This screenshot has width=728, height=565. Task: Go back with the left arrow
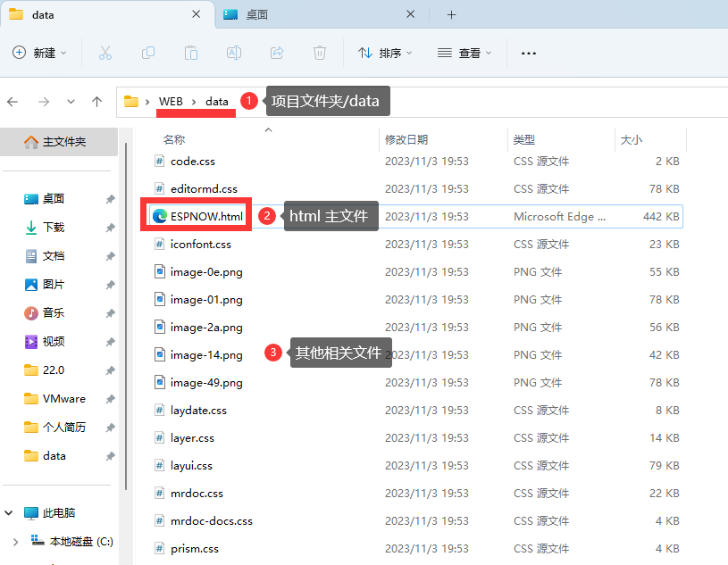tap(13, 102)
